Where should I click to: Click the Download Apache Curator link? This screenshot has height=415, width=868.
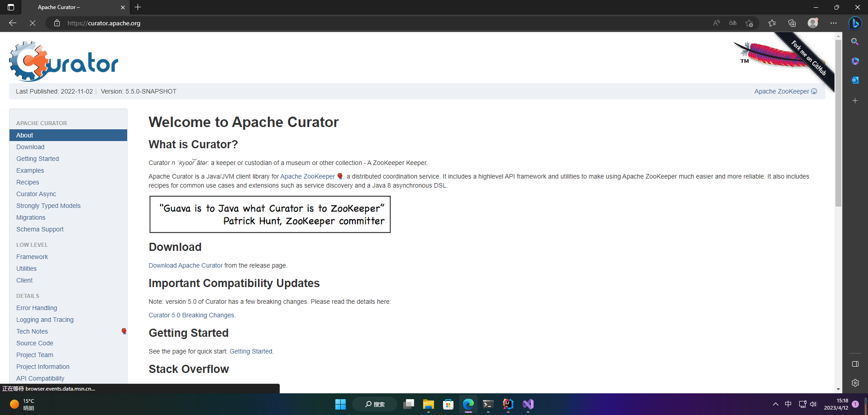(186, 265)
